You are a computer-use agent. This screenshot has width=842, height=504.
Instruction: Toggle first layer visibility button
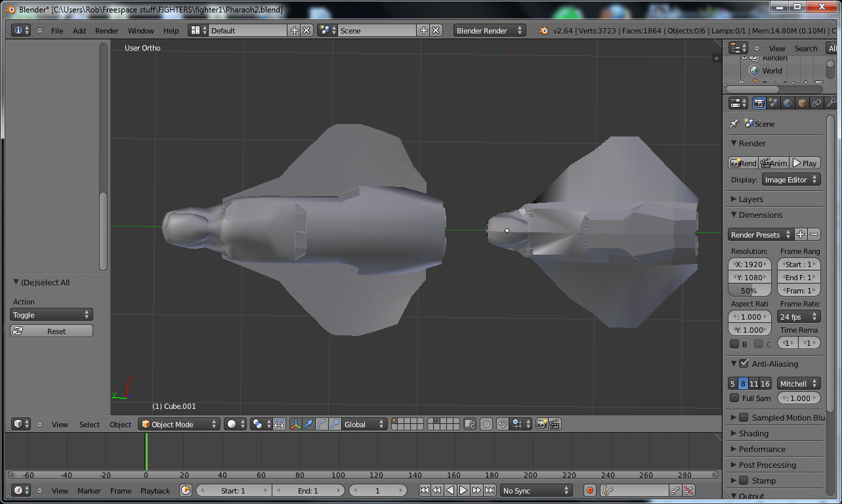395,421
